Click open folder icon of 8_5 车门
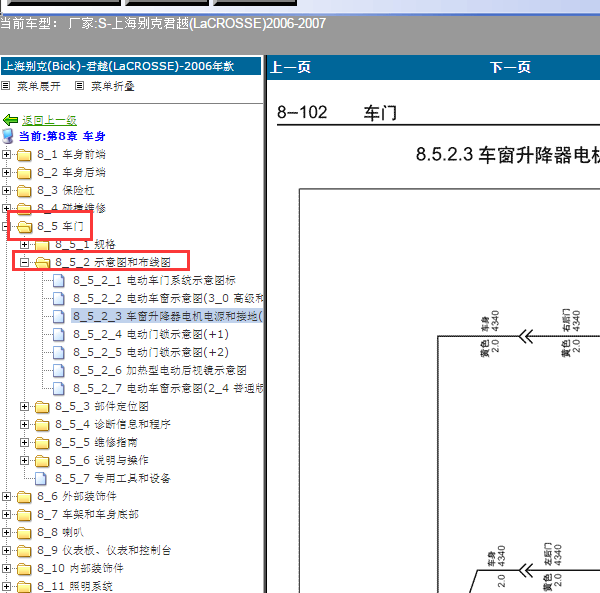The width and height of the screenshot is (600, 593). (24, 227)
